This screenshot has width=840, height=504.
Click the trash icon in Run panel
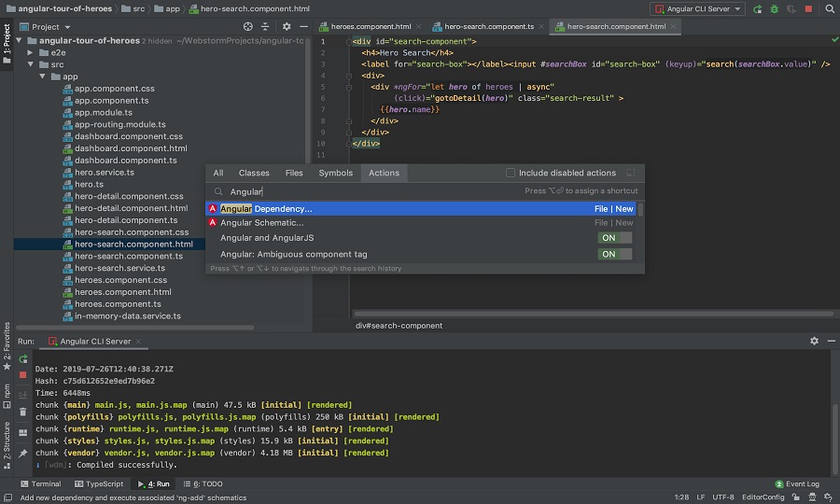click(x=22, y=410)
